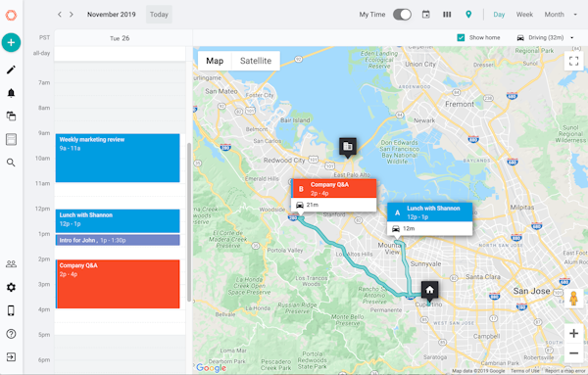Switch to Satellite map view
This screenshot has height=375, width=588.
click(x=256, y=61)
